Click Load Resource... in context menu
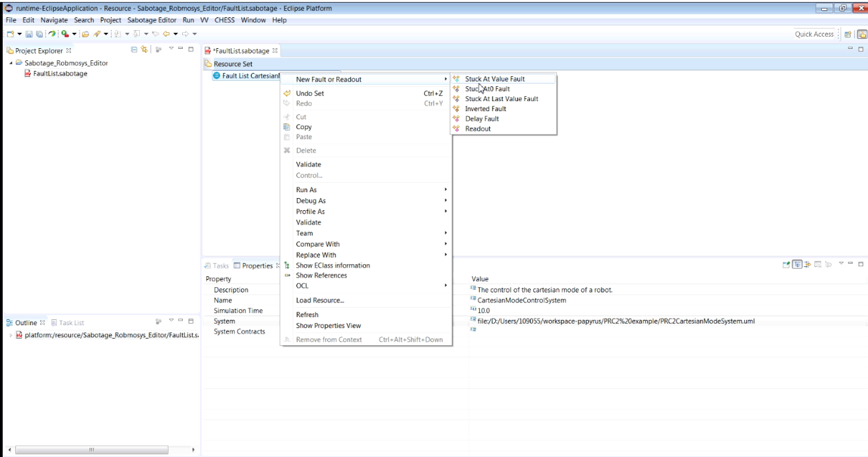The image size is (868, 457). pyautogui.click(x=320, y=300)
